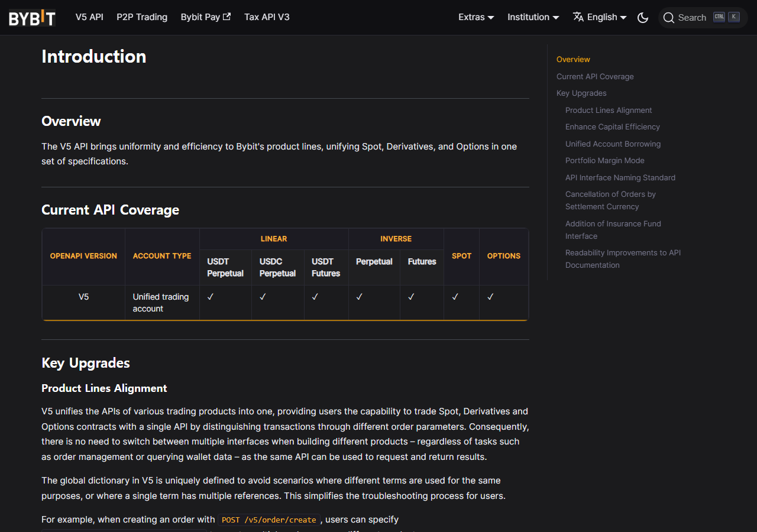Click the checkmark under USDC Perpetual
Image resolution: width=757 pixels, height=532 pixels.
(x=263, y=297)
